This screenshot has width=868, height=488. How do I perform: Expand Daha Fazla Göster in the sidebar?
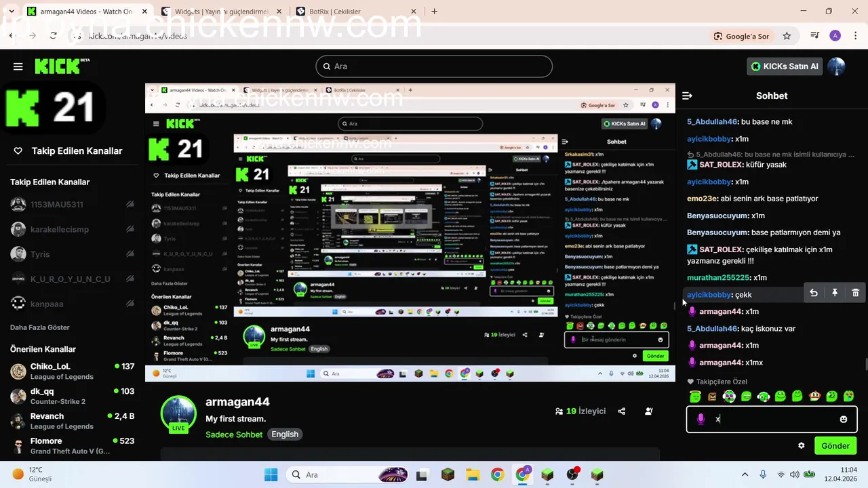pyautogui.click(x=40, y=327)
